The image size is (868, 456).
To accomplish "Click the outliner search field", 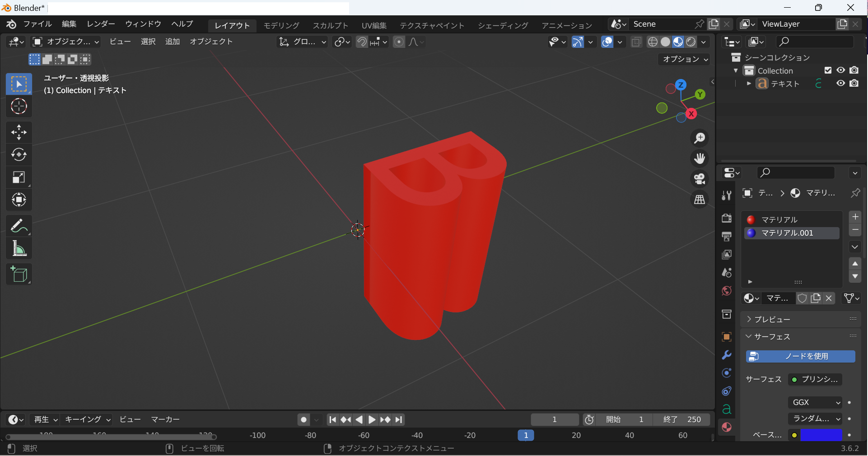I will pyautogui.click(x=815, y=42).
